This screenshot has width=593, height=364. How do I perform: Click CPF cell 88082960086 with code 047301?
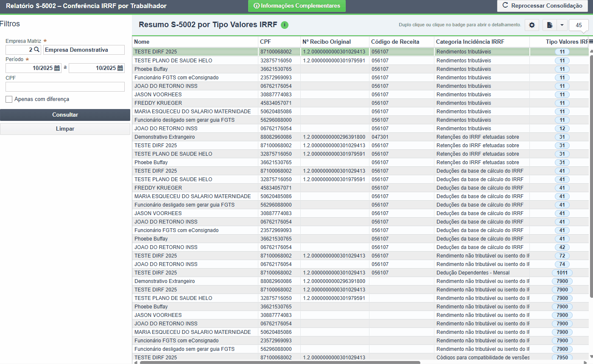coord(279,137)
